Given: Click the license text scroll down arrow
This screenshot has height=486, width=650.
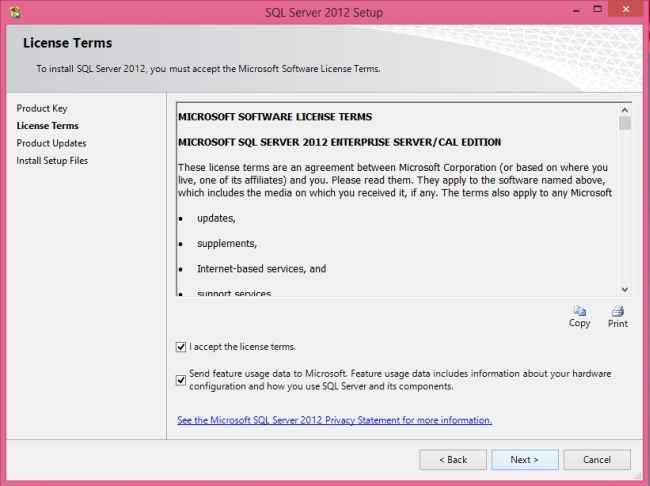Looking at the screenshot, I should click(625, 289).
